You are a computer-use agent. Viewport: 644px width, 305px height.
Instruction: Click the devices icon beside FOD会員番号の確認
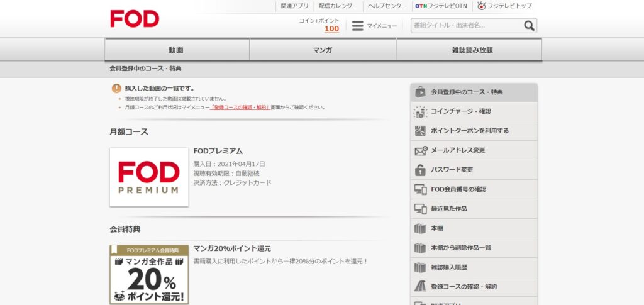[420, 189]
